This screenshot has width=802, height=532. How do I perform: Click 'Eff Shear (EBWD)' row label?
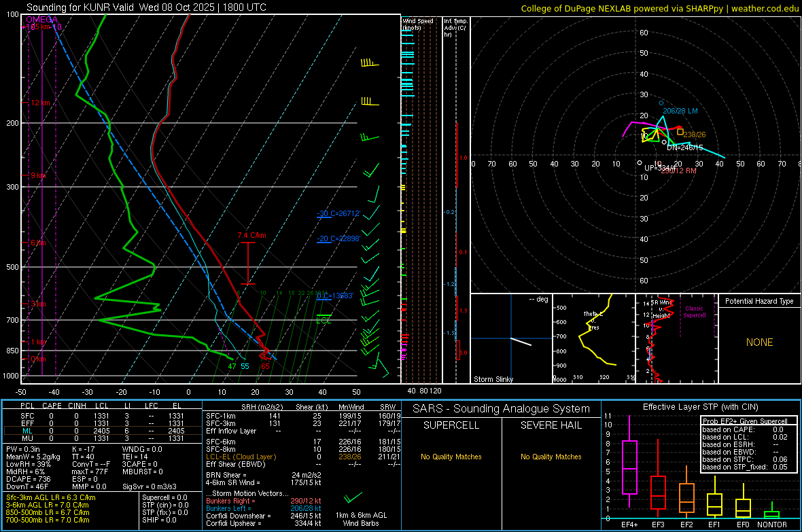(x=235, y=464)
